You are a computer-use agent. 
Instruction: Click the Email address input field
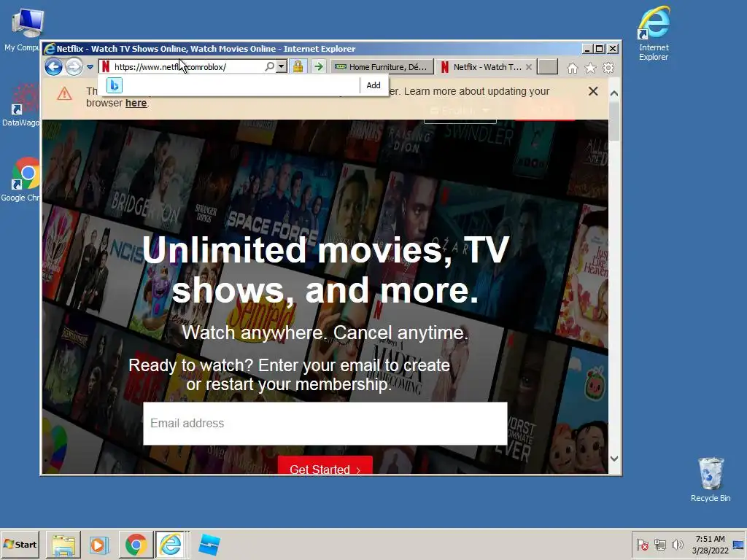click(325, 424)
